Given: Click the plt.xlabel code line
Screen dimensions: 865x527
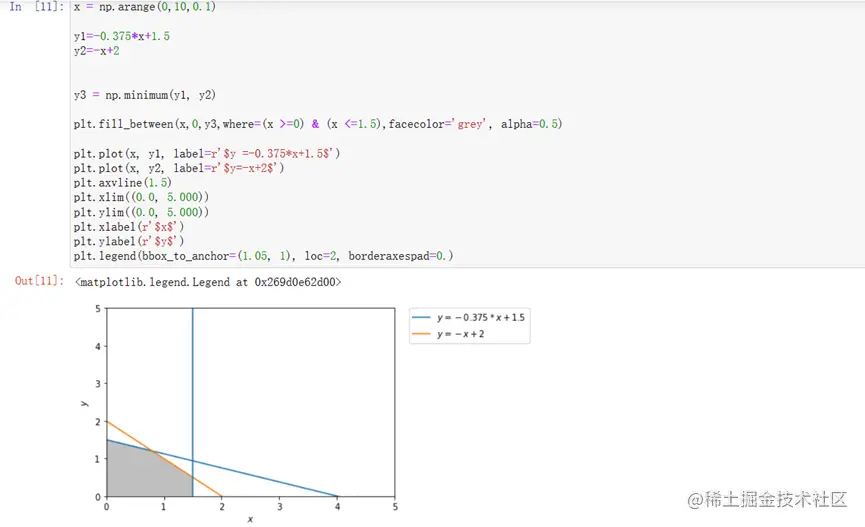Looking at the screenshot, I should (129, 227).
